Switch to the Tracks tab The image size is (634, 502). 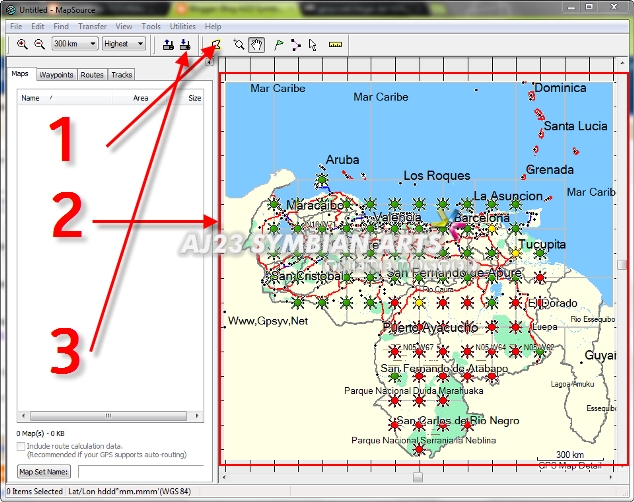click(122, 75)
